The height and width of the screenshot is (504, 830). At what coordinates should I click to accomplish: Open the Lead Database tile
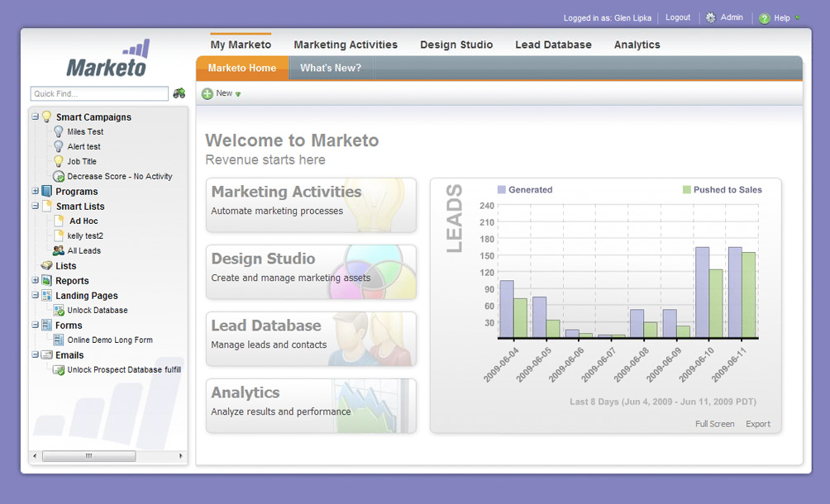pos(311,339)
